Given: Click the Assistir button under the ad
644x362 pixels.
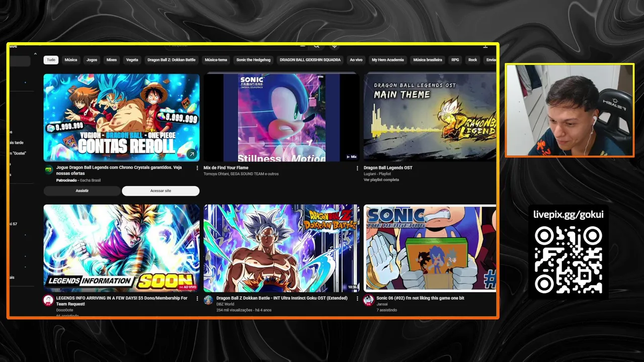Looking at the screenshot, I should pyautogui.click(x=82, y=191).
